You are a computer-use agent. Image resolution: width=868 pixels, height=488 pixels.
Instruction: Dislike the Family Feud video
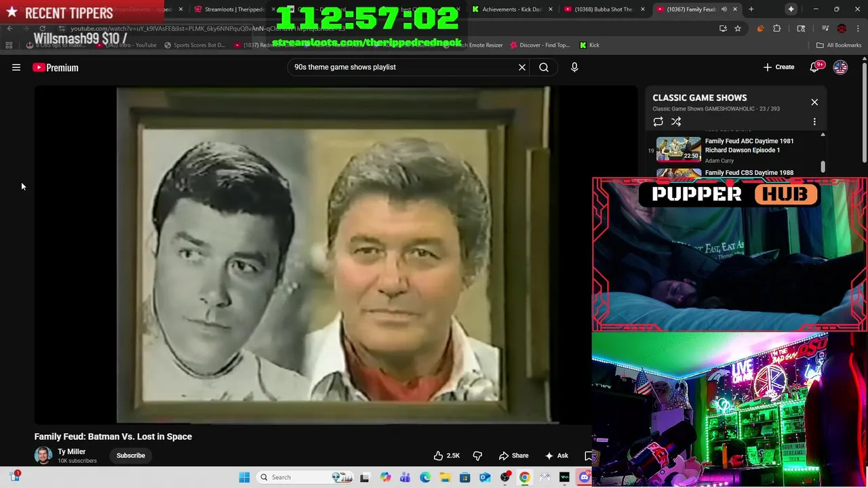pos(477,455)
